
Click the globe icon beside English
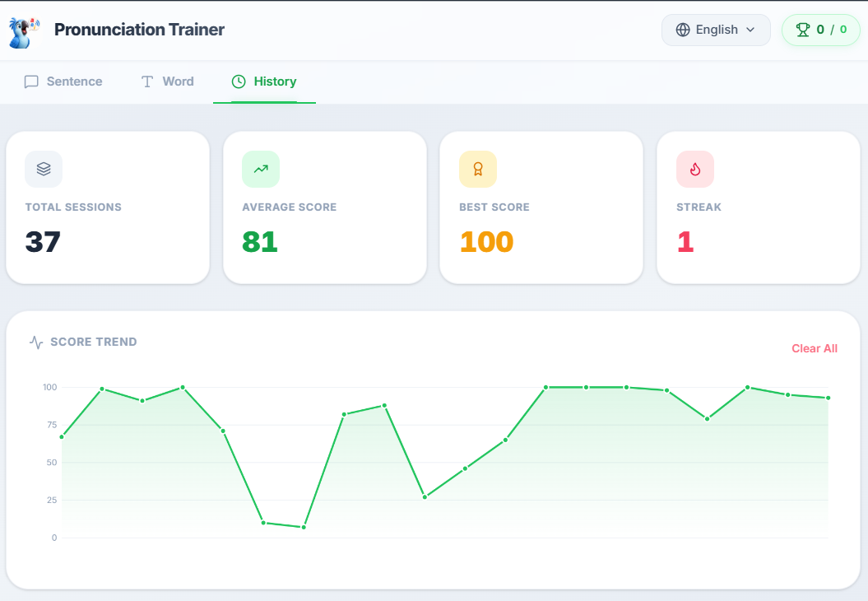[683, 30]
